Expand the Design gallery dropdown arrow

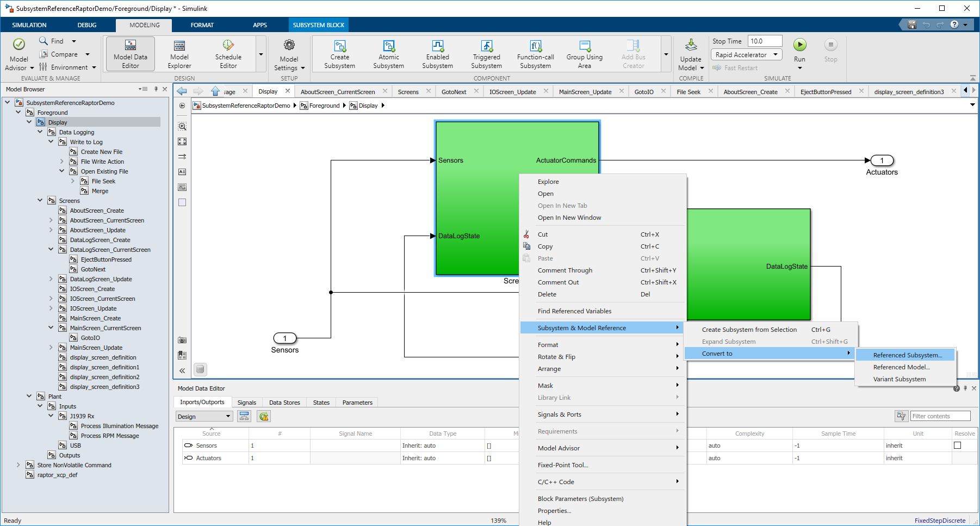coord(261,54)
